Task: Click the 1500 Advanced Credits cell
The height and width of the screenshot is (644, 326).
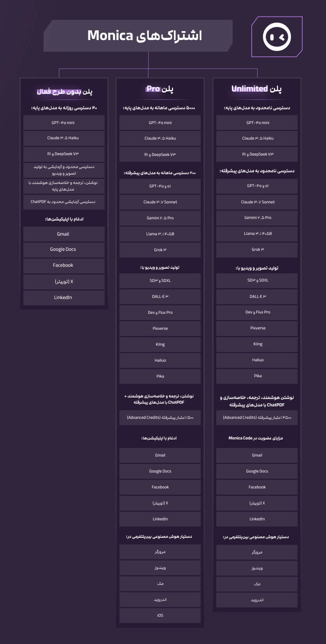Action: [x=160, y=417]
